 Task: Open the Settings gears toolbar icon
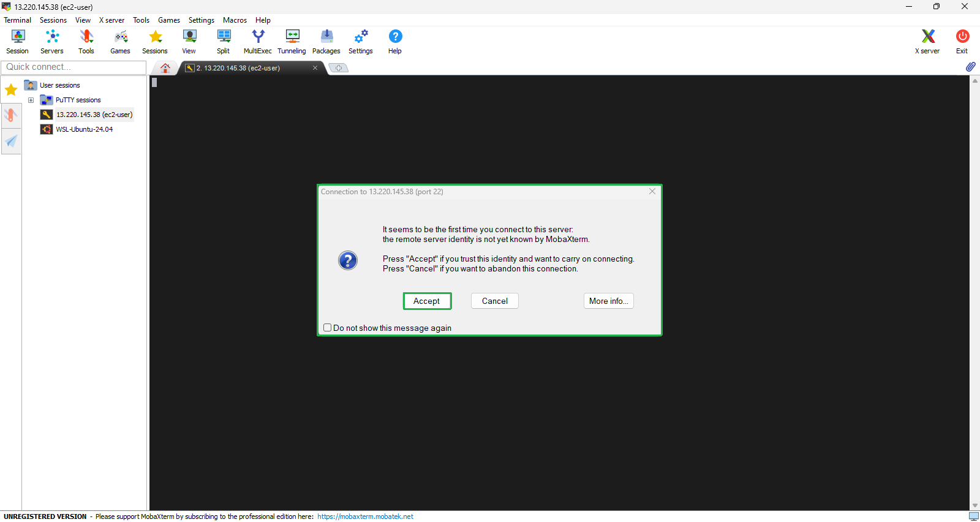coord(361,42)
